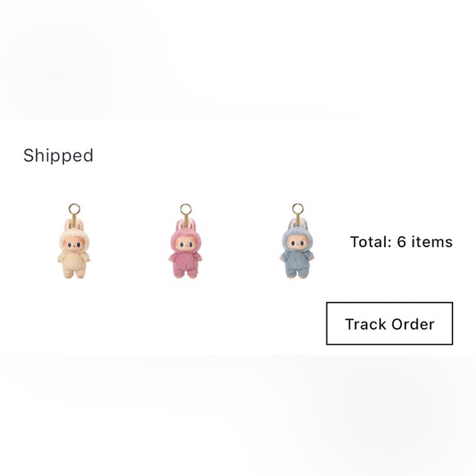The height and width of the screenshot is (476, 476).
Task: Open the cream bunny plush keychain thumbnail
Action: point(74,241)
